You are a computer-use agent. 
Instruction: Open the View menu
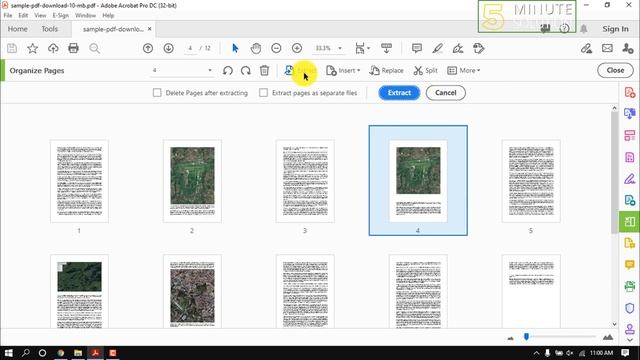coord(40,16)
